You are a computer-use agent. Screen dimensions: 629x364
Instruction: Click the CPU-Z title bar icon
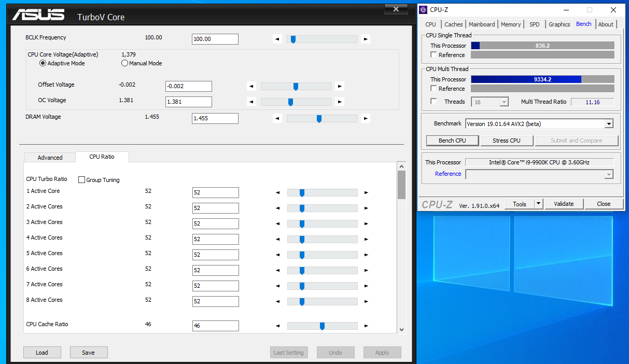423,9
